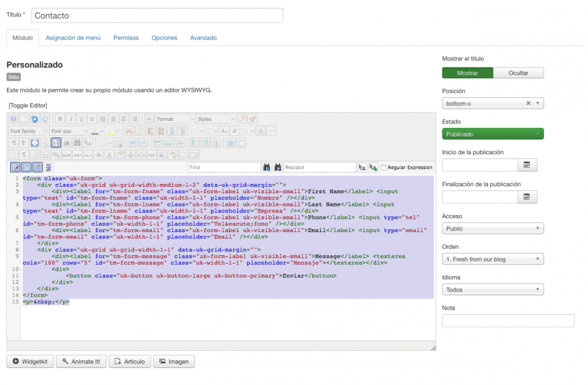Open calendar for Inicio de la publicación
This screenshot has width=588, height=385.
pyautogui.click(x=527, y=165)
